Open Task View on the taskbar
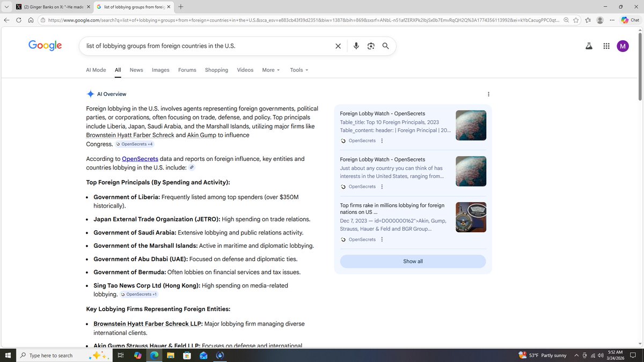 click(121, 355)
